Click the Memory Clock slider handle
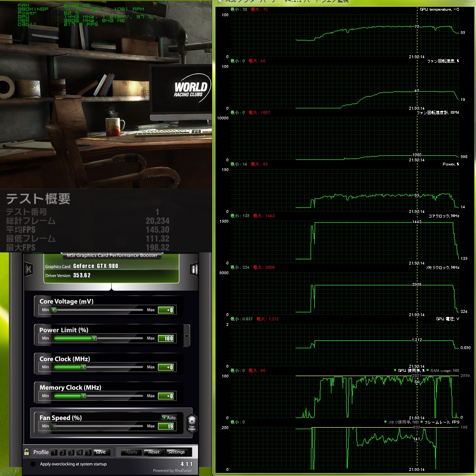The width and height of the screenshot is (476, 476). click(84, 396)
